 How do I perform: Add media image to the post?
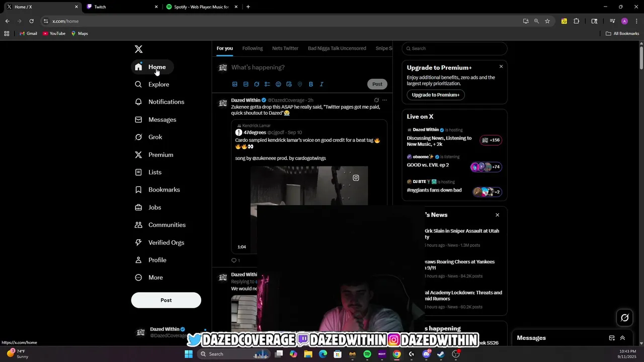[234, 84]
